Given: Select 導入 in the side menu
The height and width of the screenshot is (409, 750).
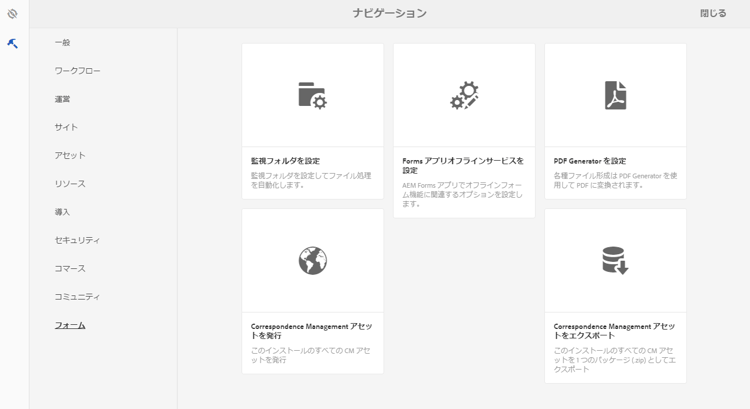Looking at the screenshot, I should pos(62,212).
